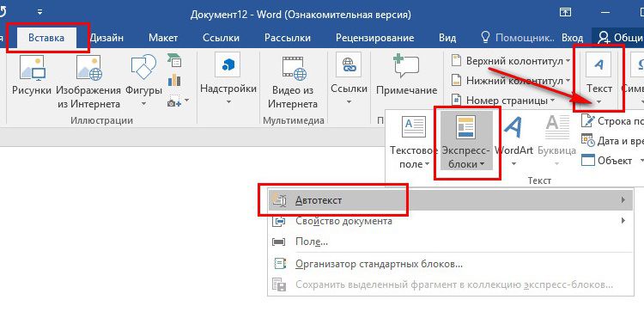
Task: Insert a SmartArt graphic icon
Action: pos(174,60)
